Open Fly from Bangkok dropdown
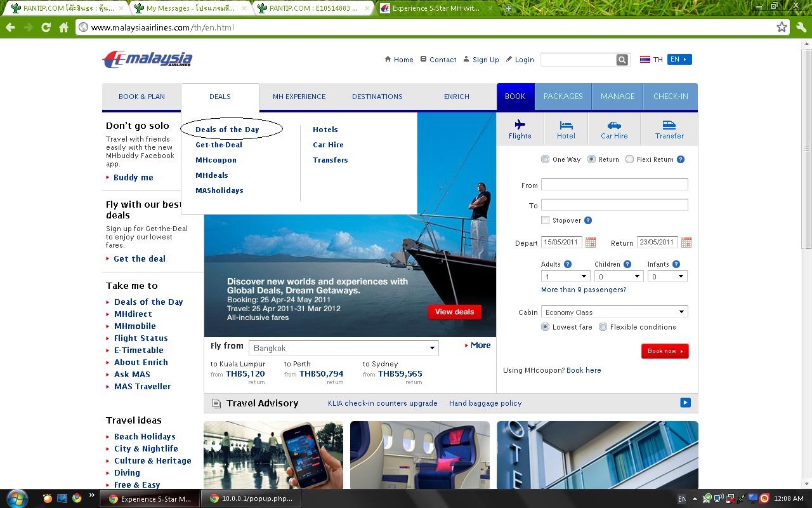The image size is (812, 508). (x=343, y=348)
